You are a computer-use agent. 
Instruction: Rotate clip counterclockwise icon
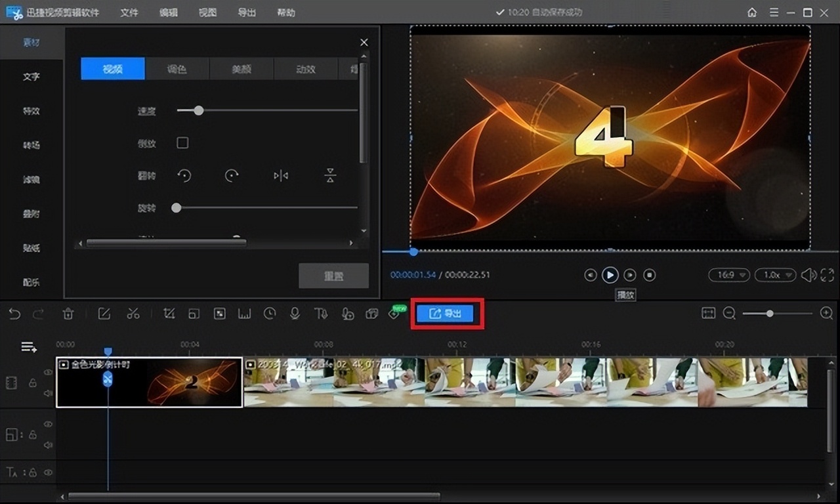point(184,175)
